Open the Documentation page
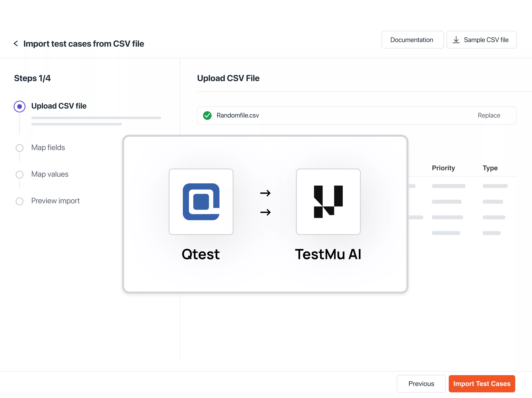 tap(412, 40)
